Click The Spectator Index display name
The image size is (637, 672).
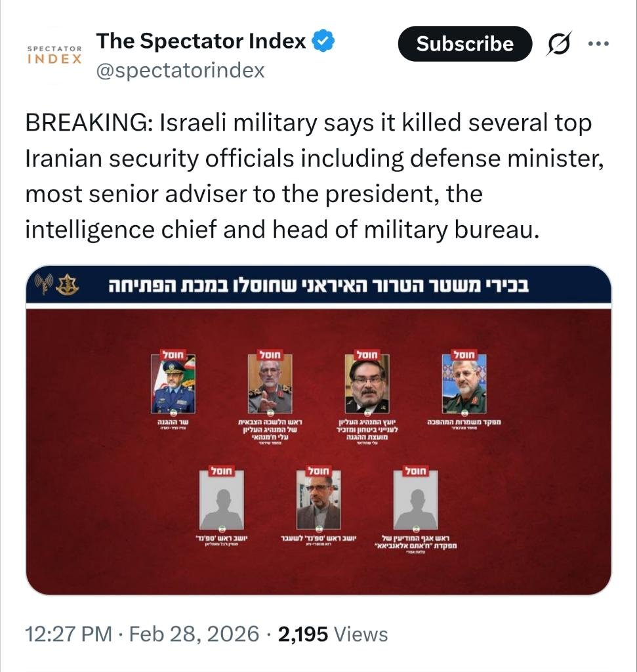point(201,41)
